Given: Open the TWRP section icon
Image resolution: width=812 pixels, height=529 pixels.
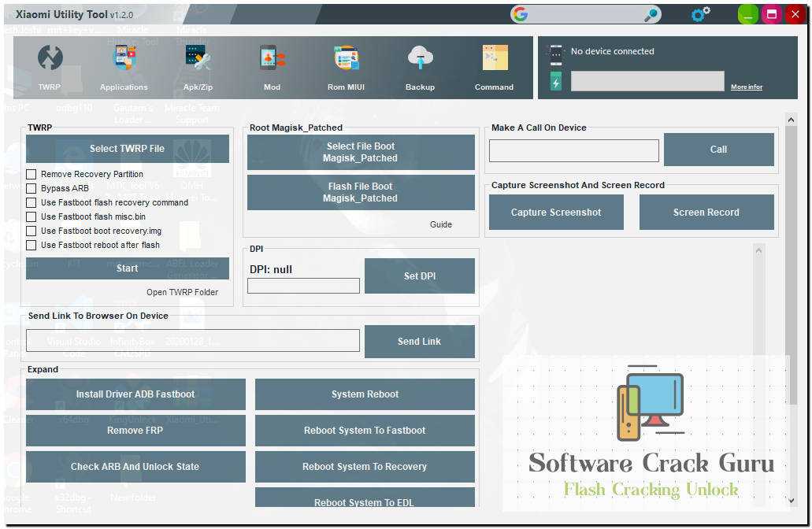Looking at the screenshot, I should 50,57.
